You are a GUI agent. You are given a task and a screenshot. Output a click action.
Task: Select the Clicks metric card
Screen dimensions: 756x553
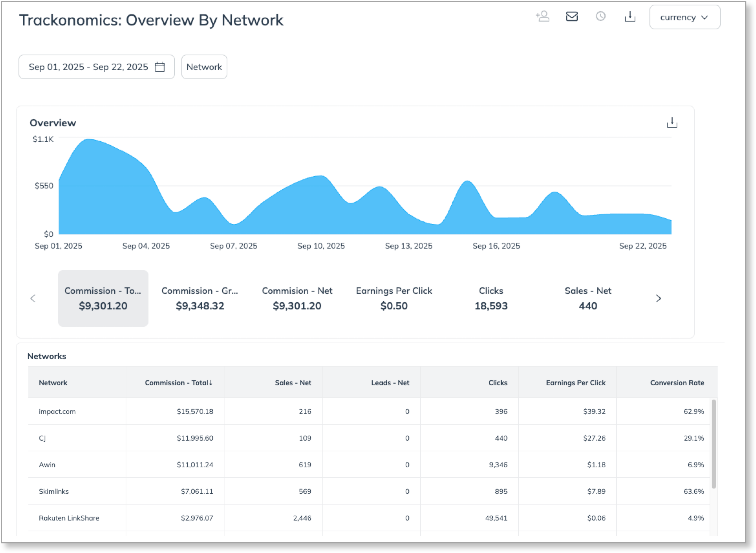(491, 298)
